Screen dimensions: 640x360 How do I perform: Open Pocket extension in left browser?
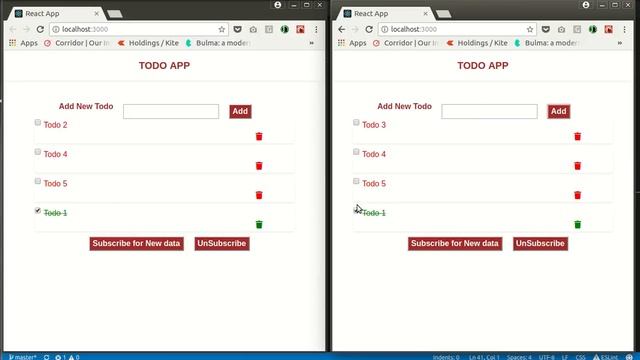click(237, 29)
